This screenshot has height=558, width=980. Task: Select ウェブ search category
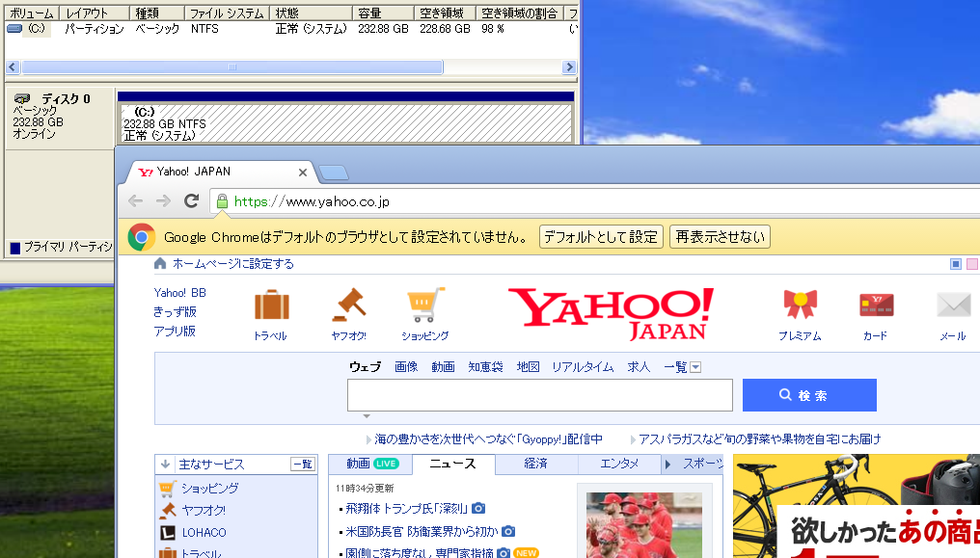[365, 367]
